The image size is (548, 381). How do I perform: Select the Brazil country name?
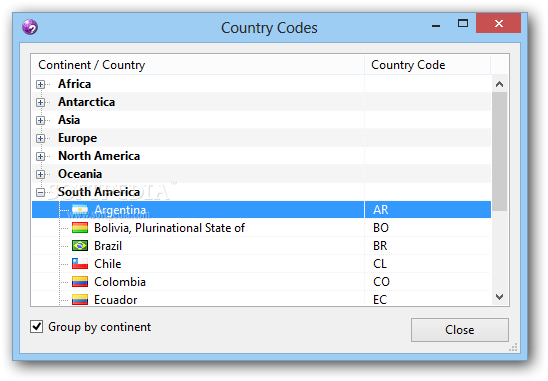pos(108,246)
